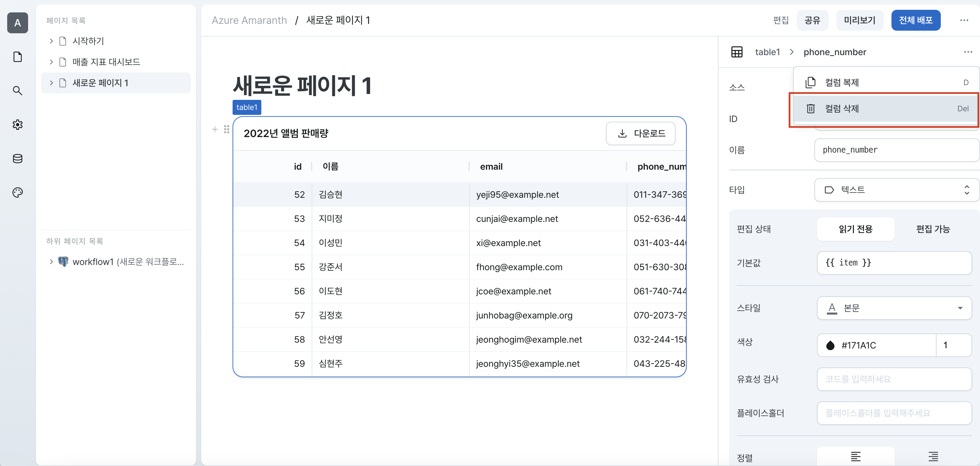Expand the 시작하기 page tree
The image size is (980, 466).
coord(51,41)
